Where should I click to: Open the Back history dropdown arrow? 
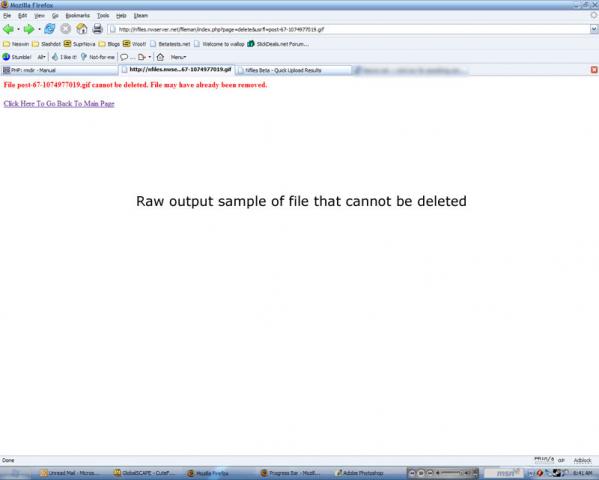pyautogui.click(x=18, y=29)
